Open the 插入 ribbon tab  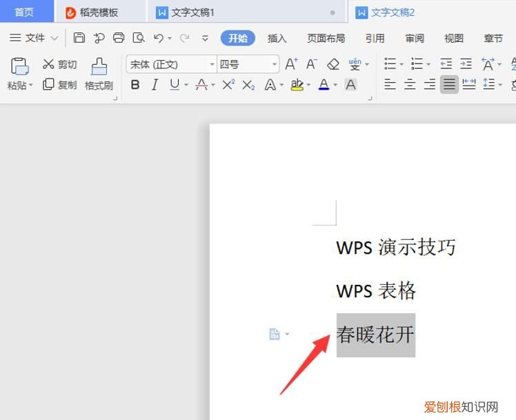click(277, 39)
